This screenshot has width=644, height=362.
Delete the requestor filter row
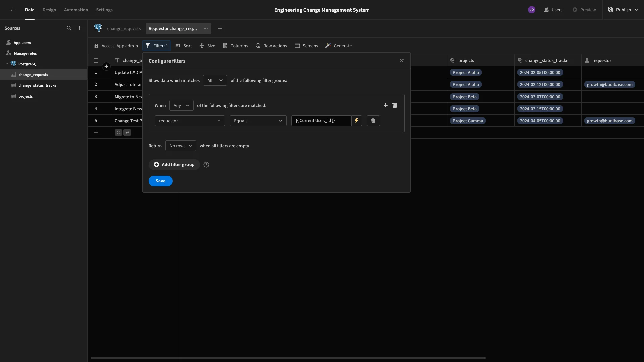pos(373,121)
